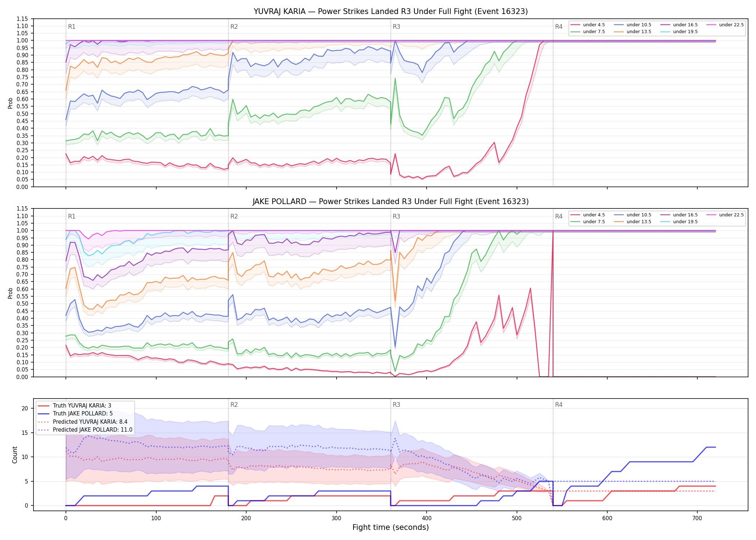Click the "20" tick on the Count axis
This screenshot has height=540, width=756.
25,408
